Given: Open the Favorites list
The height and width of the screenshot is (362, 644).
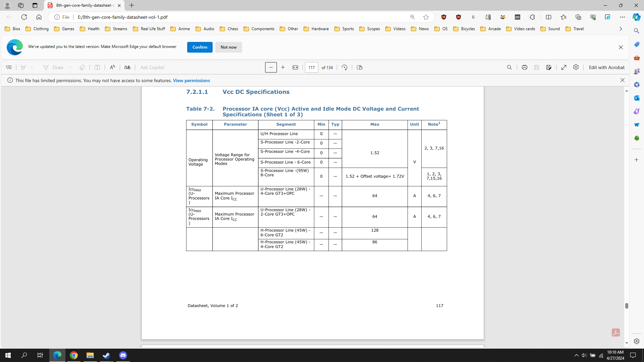Looking at the screenshot, I should pos(563,17).
